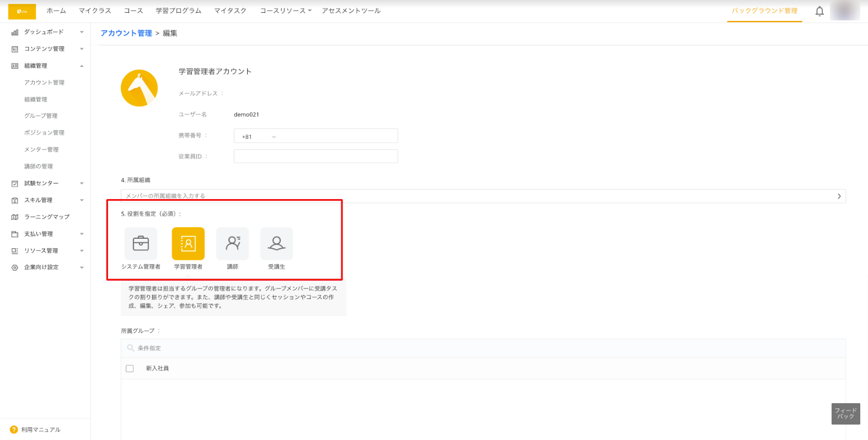Select the 学習管理者 role icon

click(188, 243)
